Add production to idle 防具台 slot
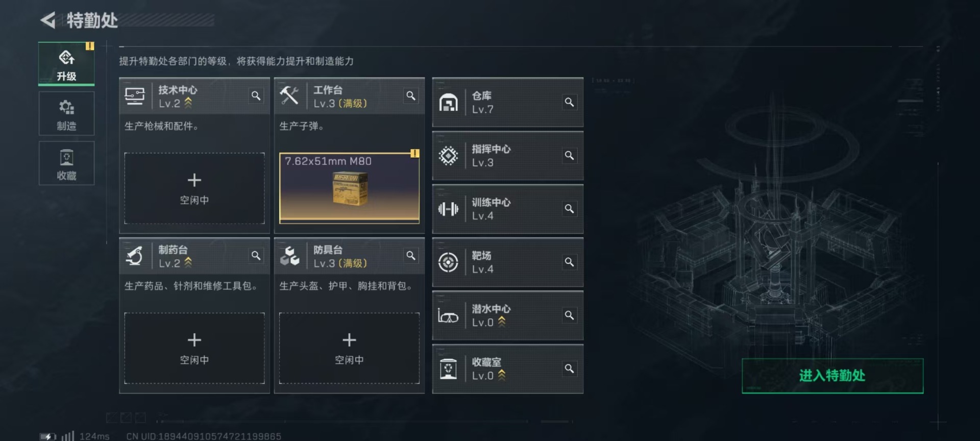 [349, 348]
